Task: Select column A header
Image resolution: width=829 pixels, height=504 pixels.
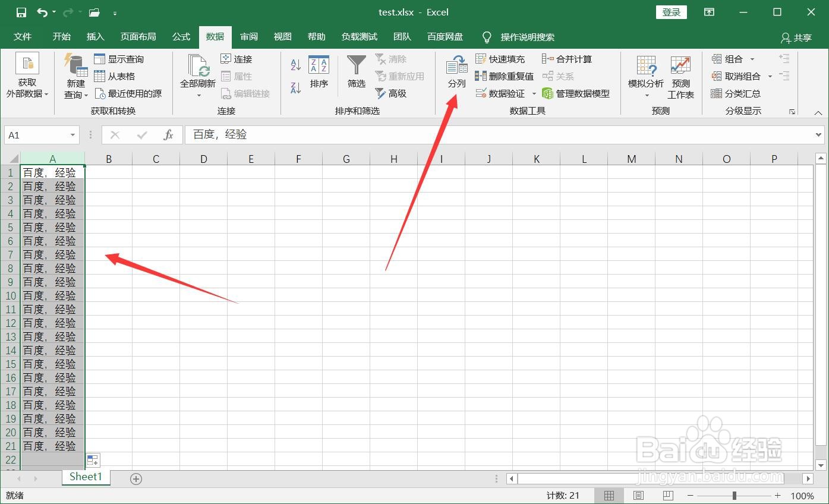Action: click(53, 159)
